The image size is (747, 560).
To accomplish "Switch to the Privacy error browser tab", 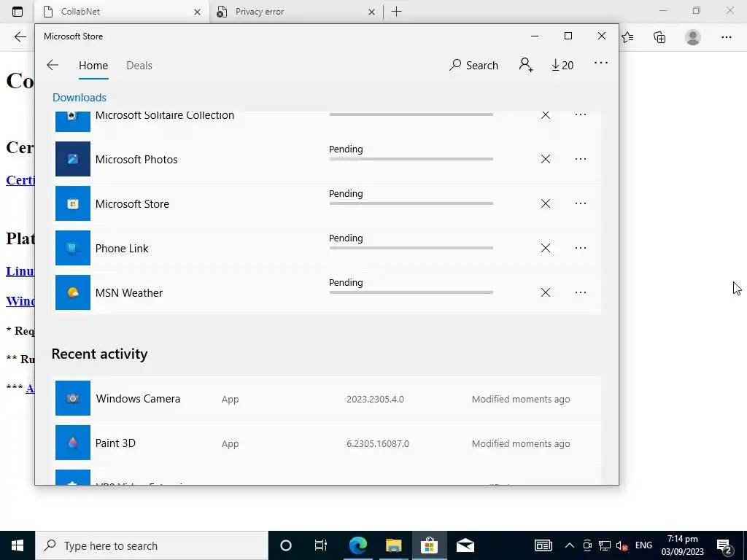I will (295, 12).
